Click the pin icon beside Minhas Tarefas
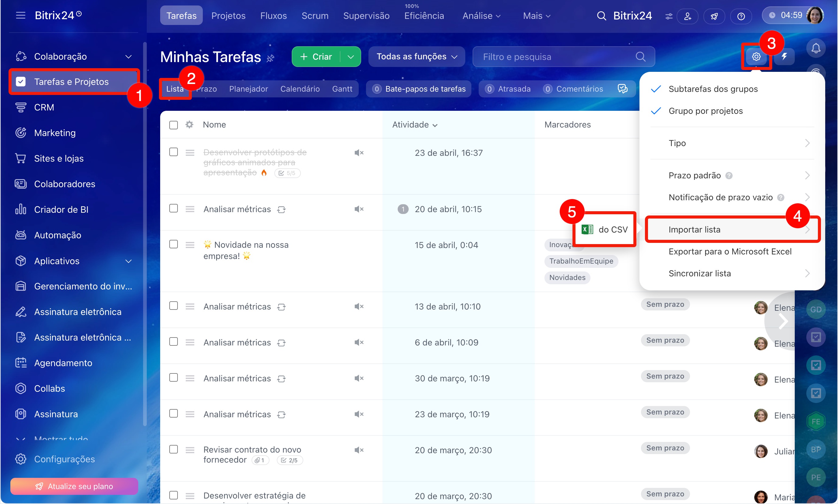This screenshot has height=504, width=838. [x=270, y=58]
